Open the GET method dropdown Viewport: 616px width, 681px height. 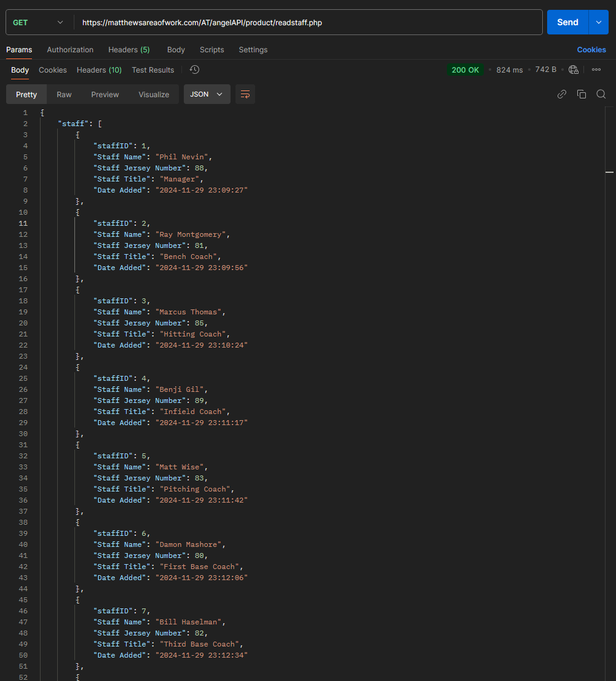[x=38, y=22]
